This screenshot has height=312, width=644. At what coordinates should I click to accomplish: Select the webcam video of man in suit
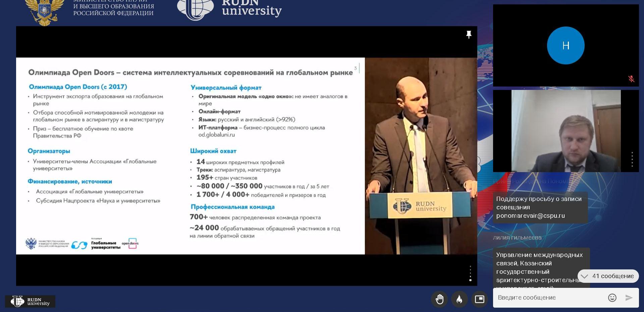coord(566,131)
